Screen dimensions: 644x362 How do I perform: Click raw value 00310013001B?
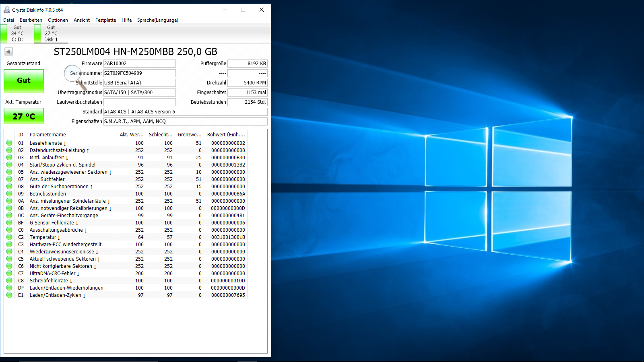228,237
